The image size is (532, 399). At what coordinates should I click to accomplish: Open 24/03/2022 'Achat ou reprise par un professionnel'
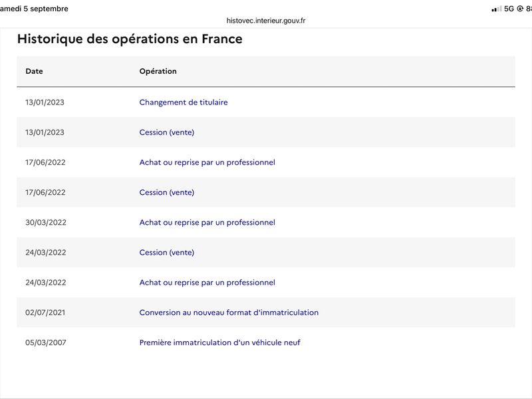click(x=207, y=282)
